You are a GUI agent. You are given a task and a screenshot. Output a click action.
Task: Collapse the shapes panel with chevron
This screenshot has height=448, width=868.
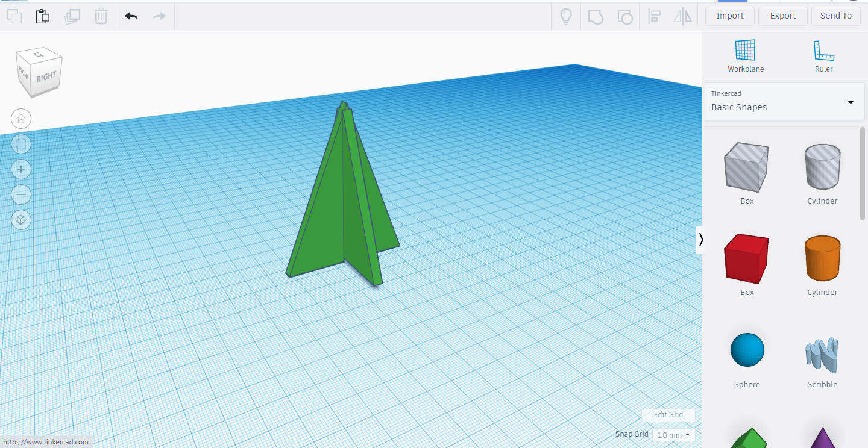[700, 240]
